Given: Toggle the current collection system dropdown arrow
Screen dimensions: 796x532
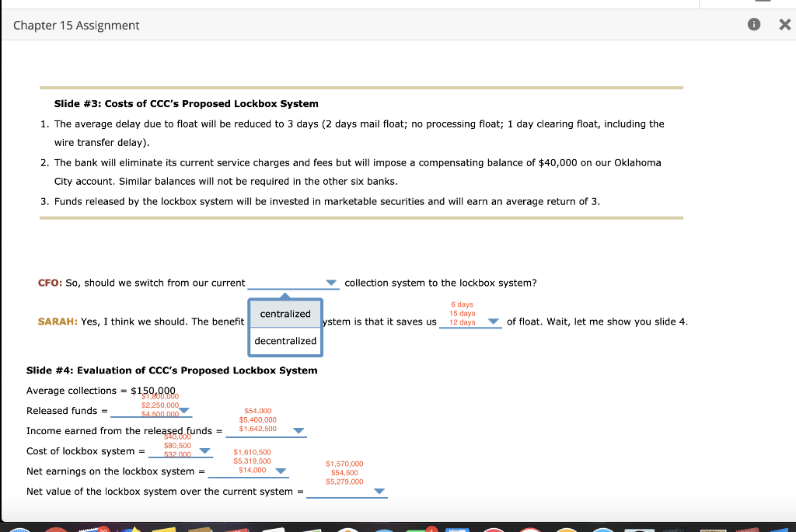Looking at the screenshot, I should pyautogui.click(x=331, y=283).
